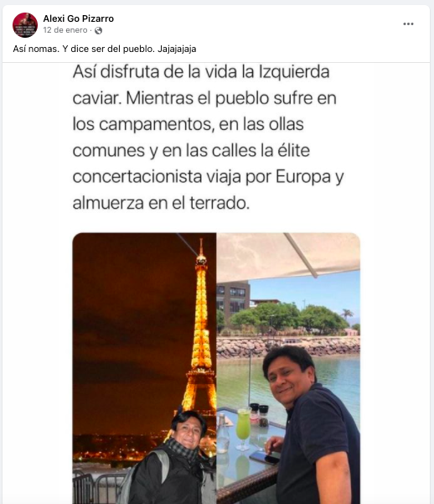Click the water bottle on the table
The width and height of the screenshot is (434, 504).
click(223, 434)
